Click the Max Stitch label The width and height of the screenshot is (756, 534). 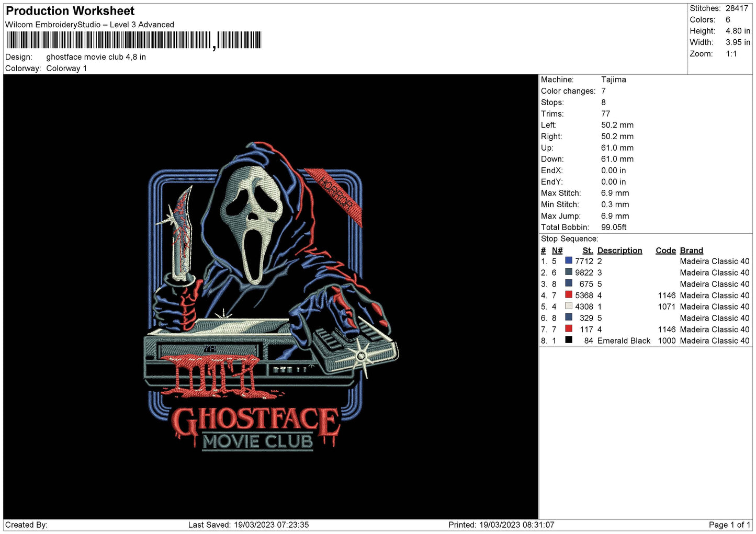[561, 193]
